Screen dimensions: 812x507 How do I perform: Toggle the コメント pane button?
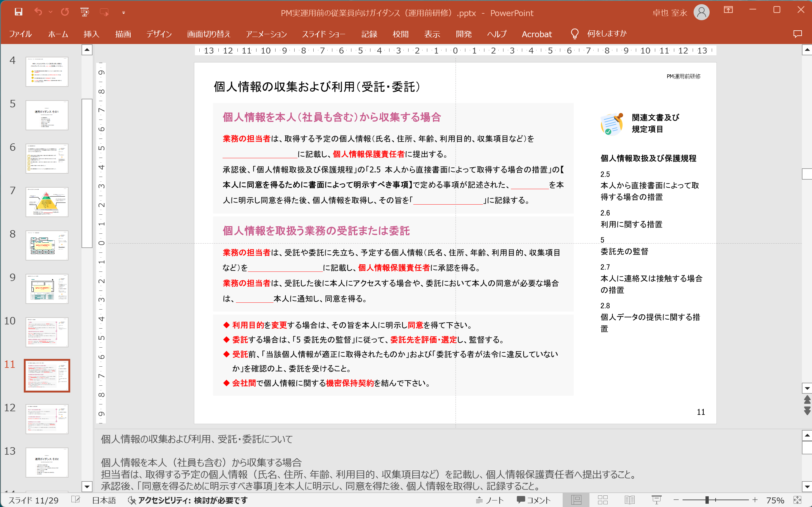tap(534, 500)
